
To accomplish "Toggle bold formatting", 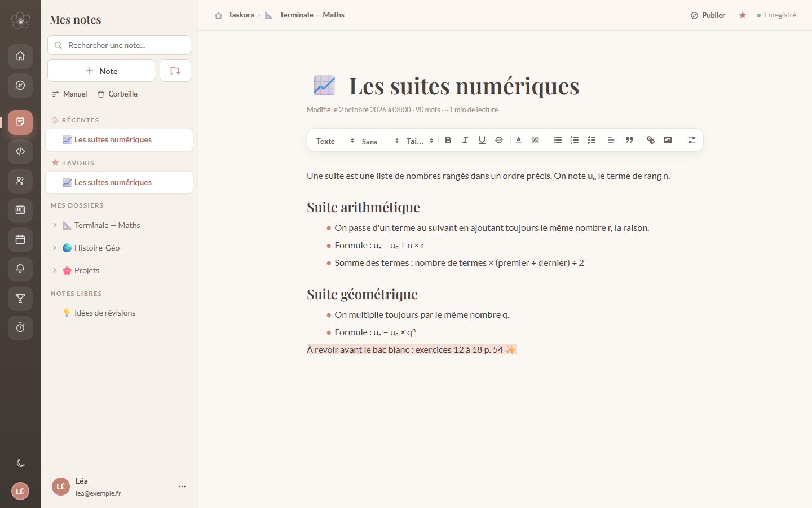I will pos(448,140).
